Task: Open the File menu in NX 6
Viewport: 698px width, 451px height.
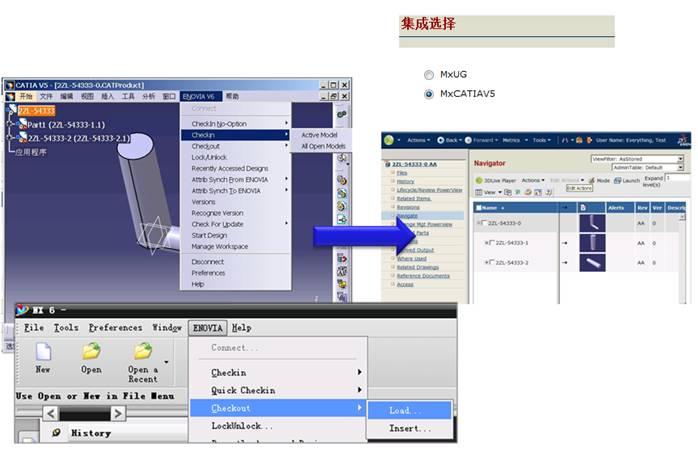Action: 34,328
